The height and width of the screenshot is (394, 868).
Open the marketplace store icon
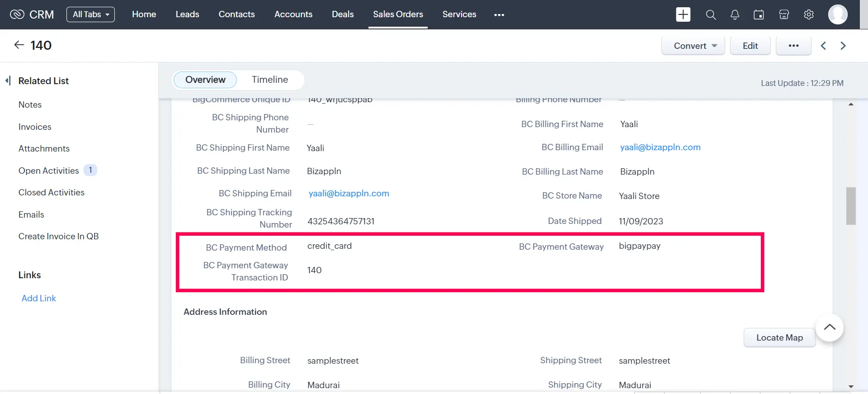coord(784,15)
